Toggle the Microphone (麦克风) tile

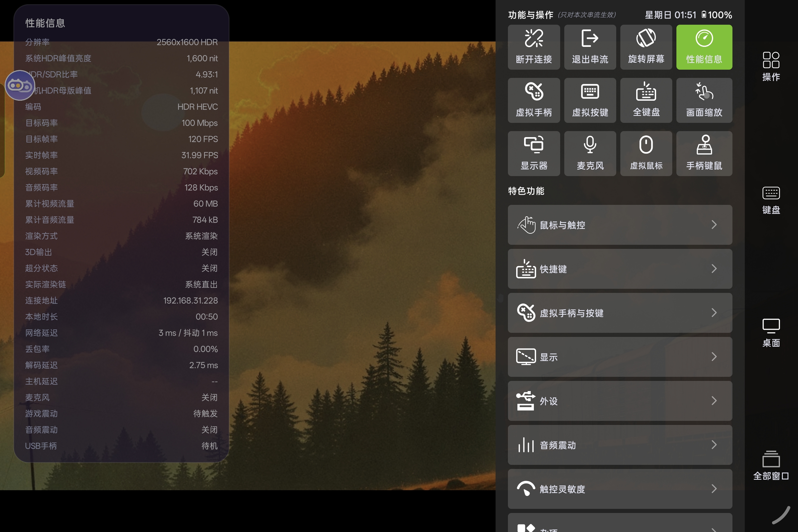coord(590,154)
